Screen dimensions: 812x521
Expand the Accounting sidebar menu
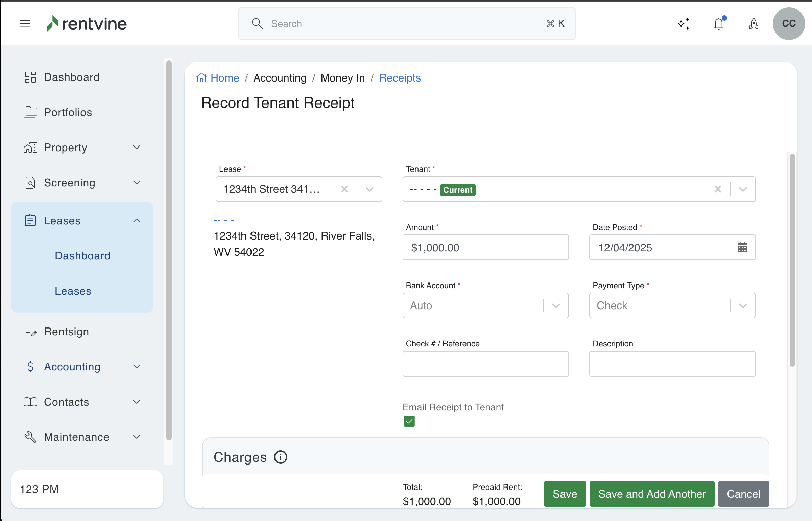pyautogui.click(x=136, y=367)
